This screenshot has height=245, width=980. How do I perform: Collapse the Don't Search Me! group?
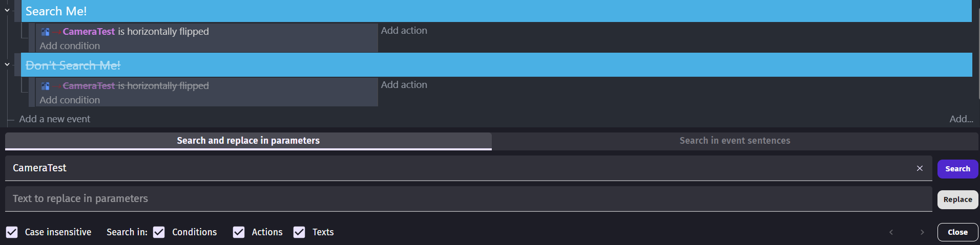point(7,64)
